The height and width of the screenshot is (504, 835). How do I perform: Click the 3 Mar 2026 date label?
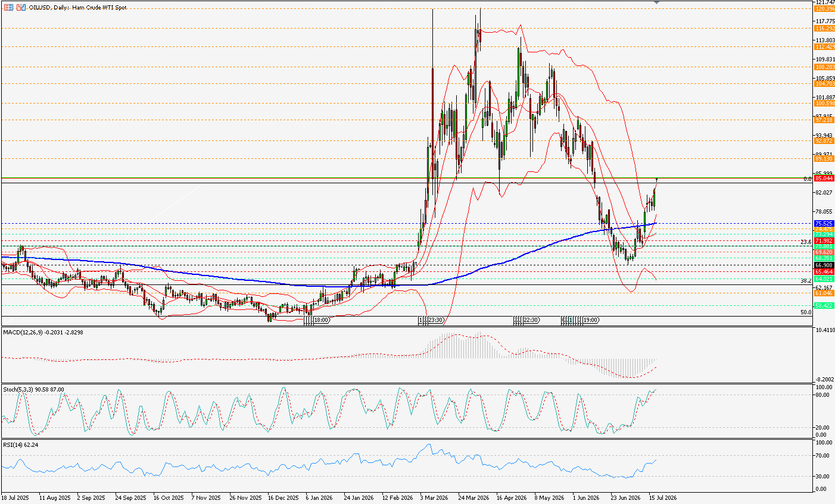click(x=434, y=497)
